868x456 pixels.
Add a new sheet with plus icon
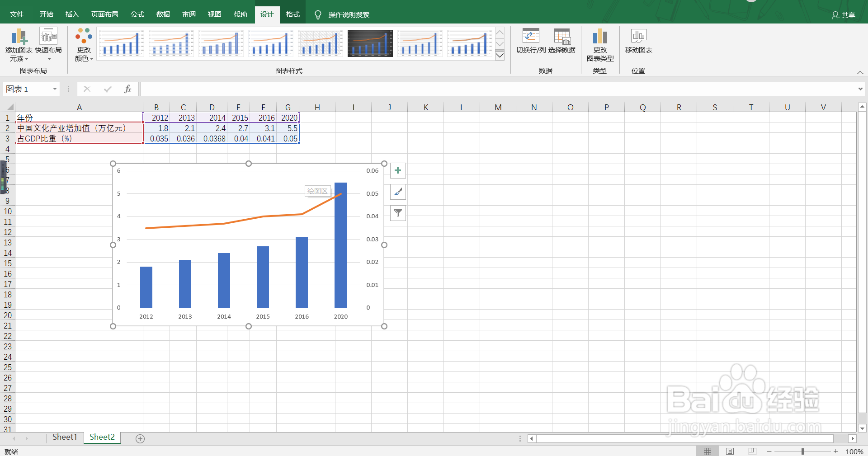click(140, 439)
